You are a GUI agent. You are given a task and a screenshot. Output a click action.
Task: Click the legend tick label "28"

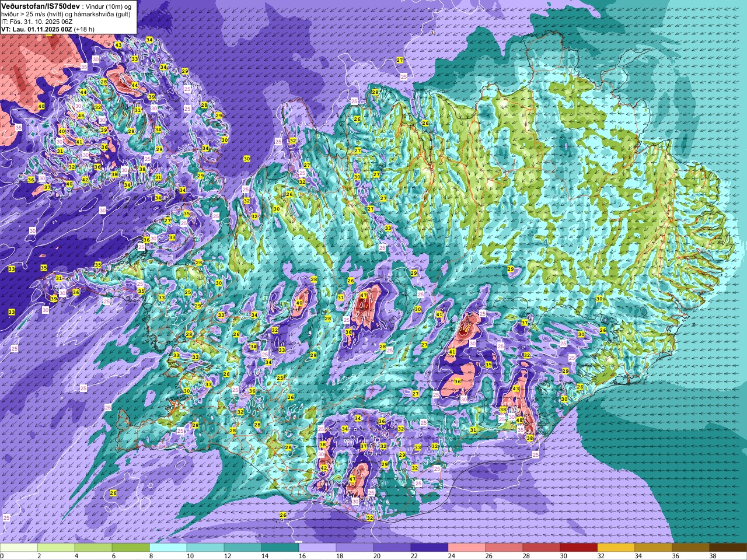[x=526, y=556]
